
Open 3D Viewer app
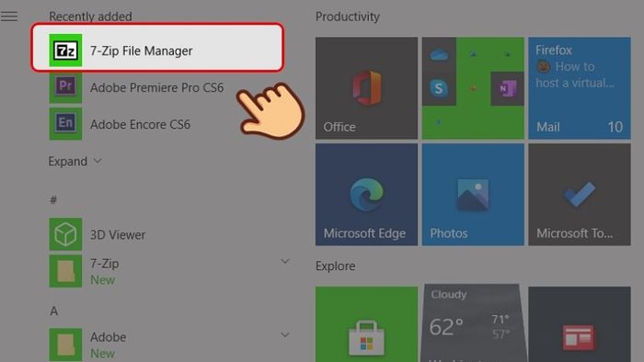(x=118, y=235)
